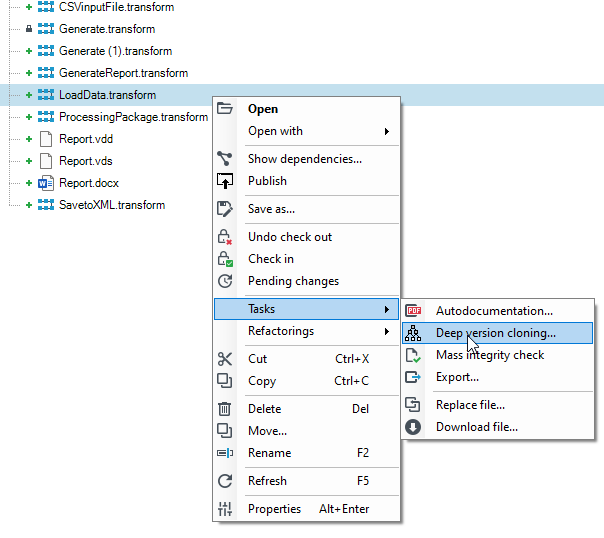Select Publish in the context menu

pyautogui.click(x=307, y=181)
